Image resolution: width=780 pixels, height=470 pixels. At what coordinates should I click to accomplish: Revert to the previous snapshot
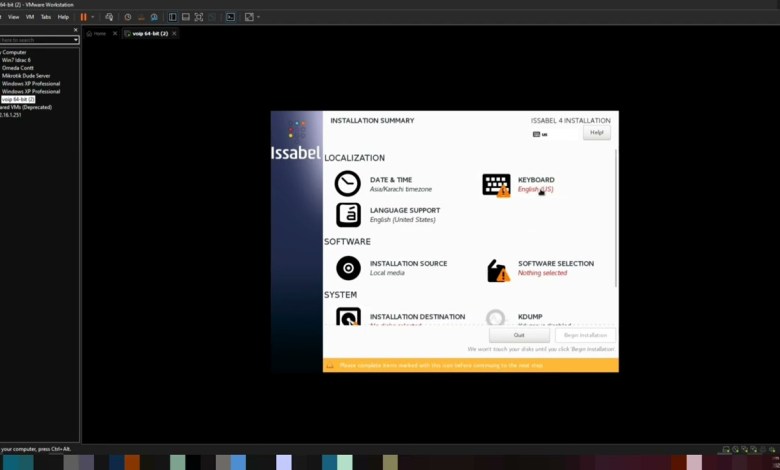coord(141,17)
